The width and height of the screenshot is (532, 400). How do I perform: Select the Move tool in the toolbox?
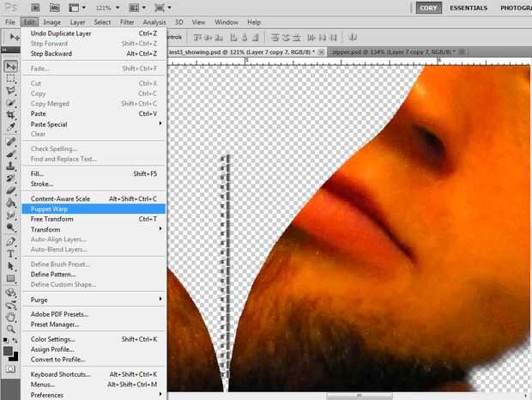pos(10,66)
